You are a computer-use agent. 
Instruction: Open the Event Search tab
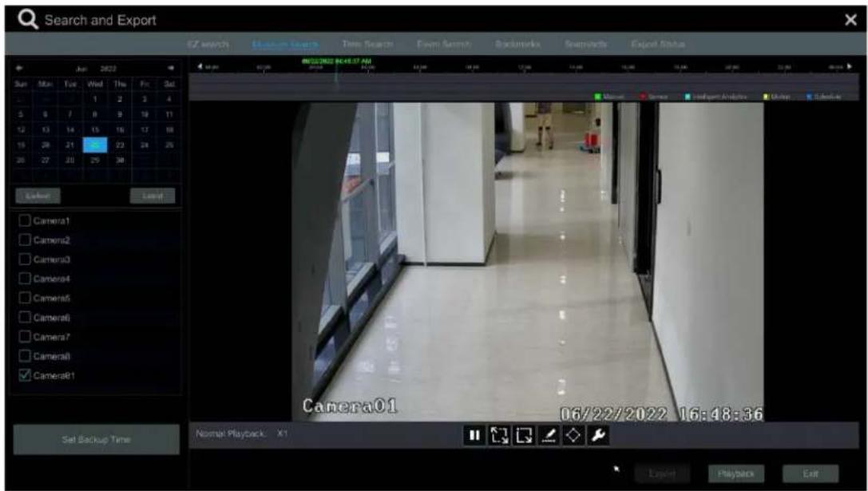click(x=444, y=44)
